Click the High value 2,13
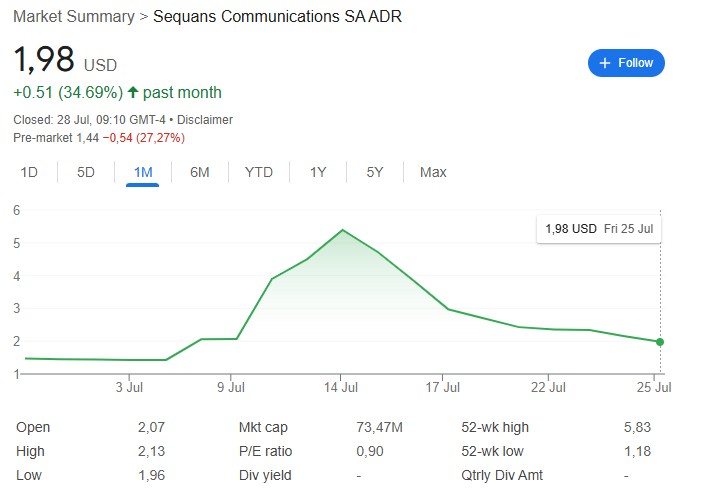 click(151, 451)
